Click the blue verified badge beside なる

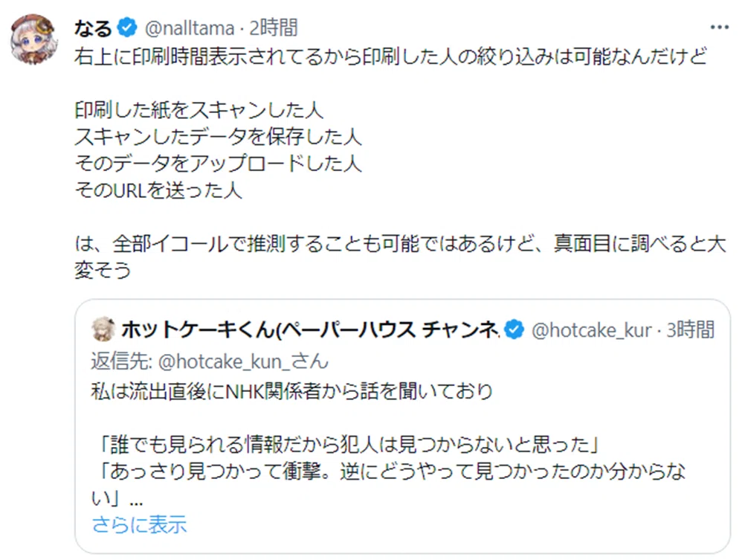point(127,28)
